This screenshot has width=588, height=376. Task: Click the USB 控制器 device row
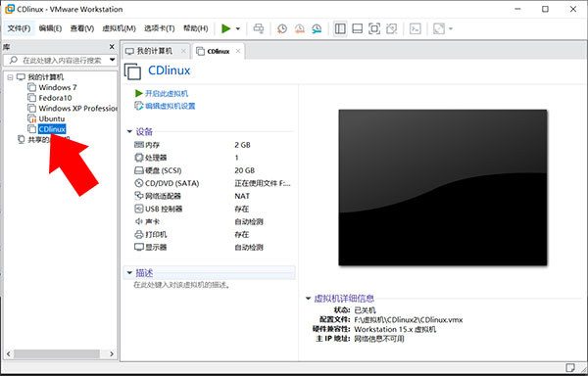[x=213, y=209]
